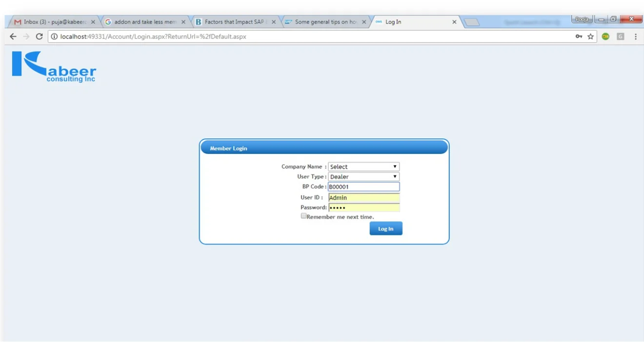Click the G extension icon
This screenshot has width=644, height=342.
[620, 36]
